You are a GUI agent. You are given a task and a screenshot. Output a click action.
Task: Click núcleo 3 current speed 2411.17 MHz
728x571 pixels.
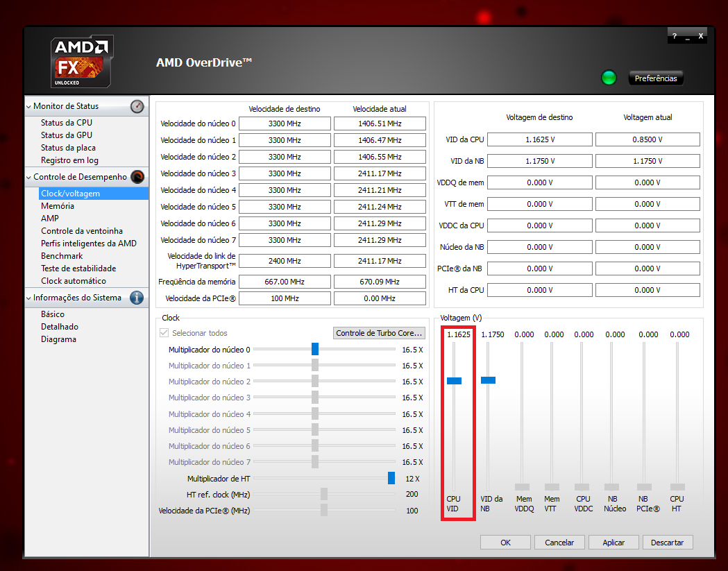tap(380, 173)
